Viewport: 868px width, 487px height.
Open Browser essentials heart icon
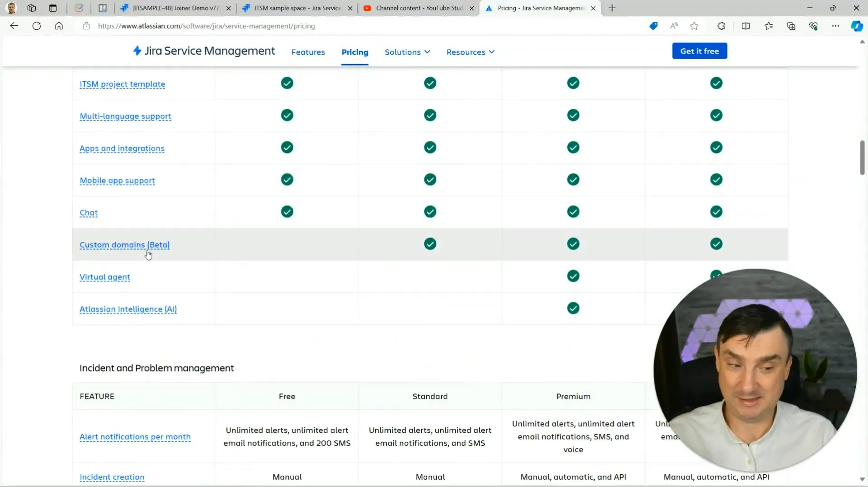(813, 26)
